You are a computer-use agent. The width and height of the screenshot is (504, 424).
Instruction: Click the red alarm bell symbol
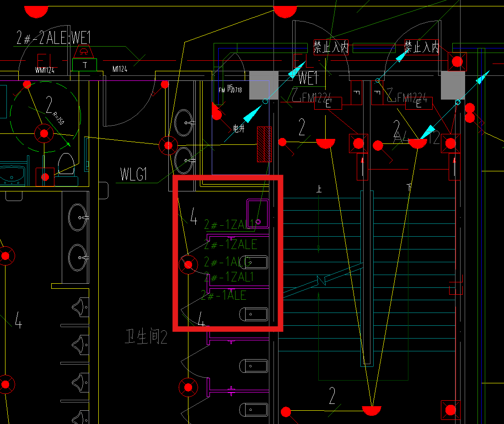tap(84, 52)
